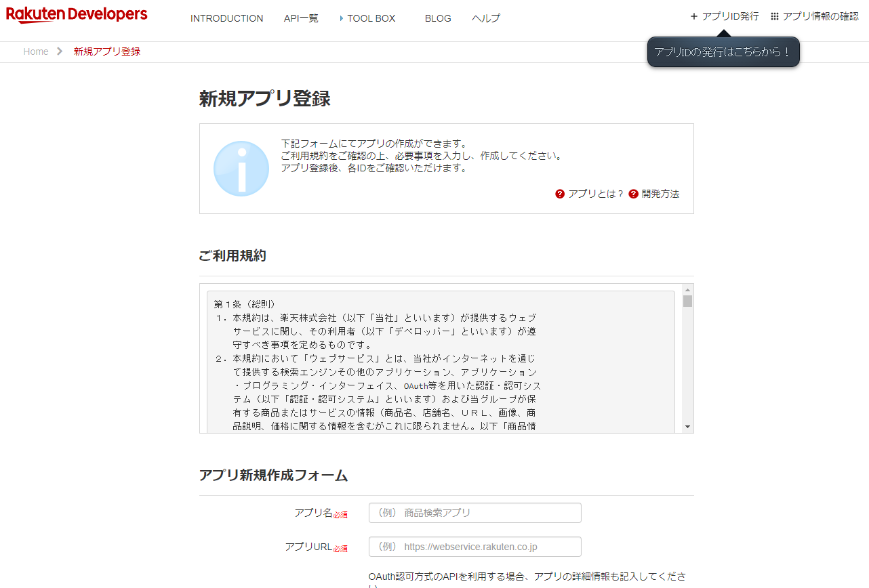Screen dimensions: 869x588
Task: Click the terms scrollbar up arrow
Action: click(x=687, y=289)
